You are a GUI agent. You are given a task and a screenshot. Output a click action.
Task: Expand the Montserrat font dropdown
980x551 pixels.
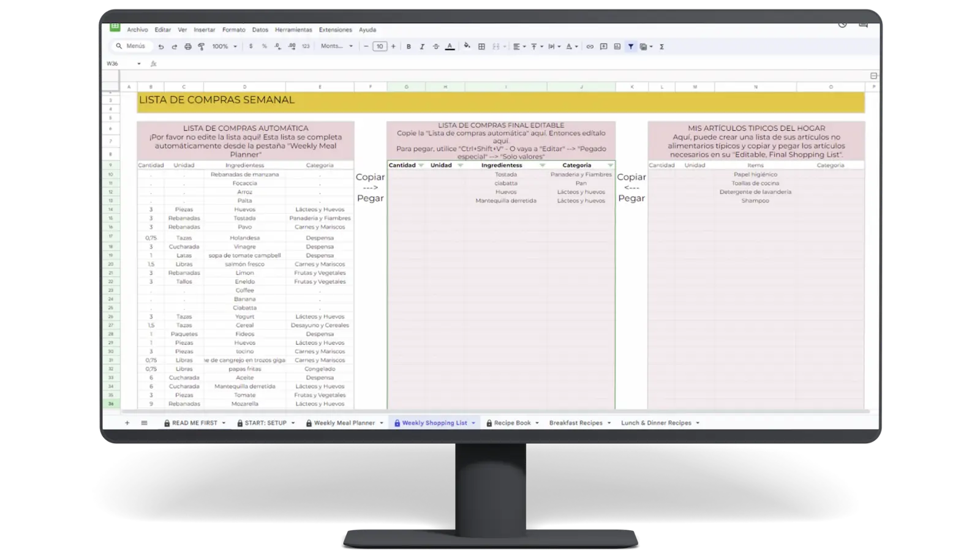[x=337, y=47]
